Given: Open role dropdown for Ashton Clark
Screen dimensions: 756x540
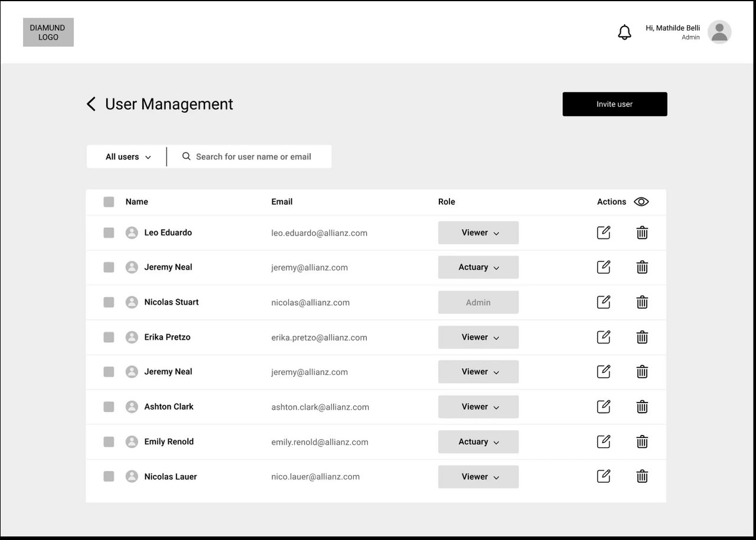Looking at the screenshot, I should click(478, 407).
